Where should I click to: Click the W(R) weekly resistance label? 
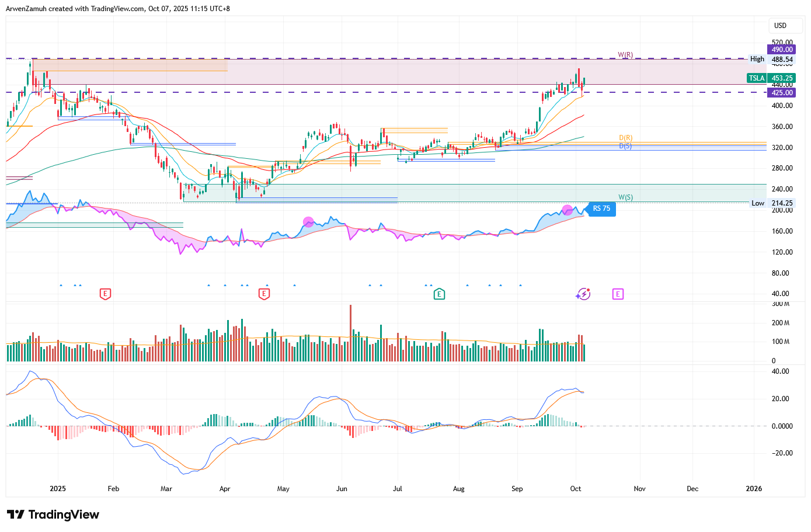click(x=625, y=55)
